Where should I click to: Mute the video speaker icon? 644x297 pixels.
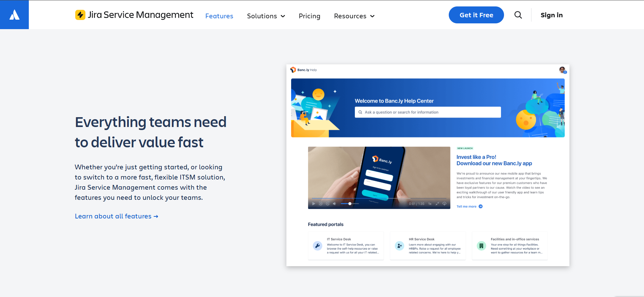[335, 204]
